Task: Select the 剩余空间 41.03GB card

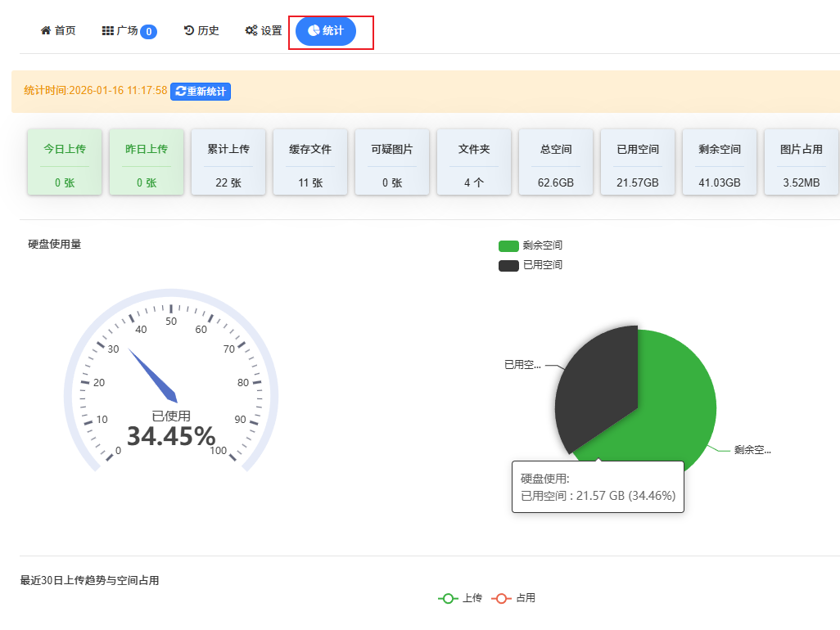Action: point(720,162)
